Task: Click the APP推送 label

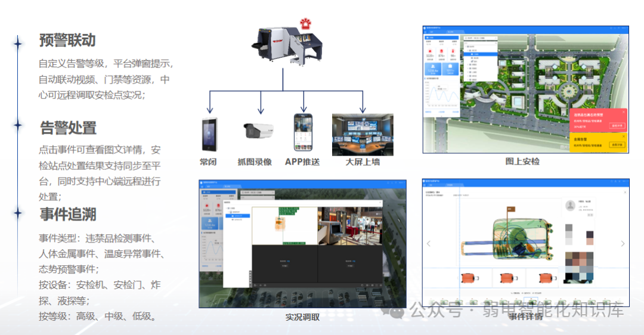Action: click(x=302, y=162)
